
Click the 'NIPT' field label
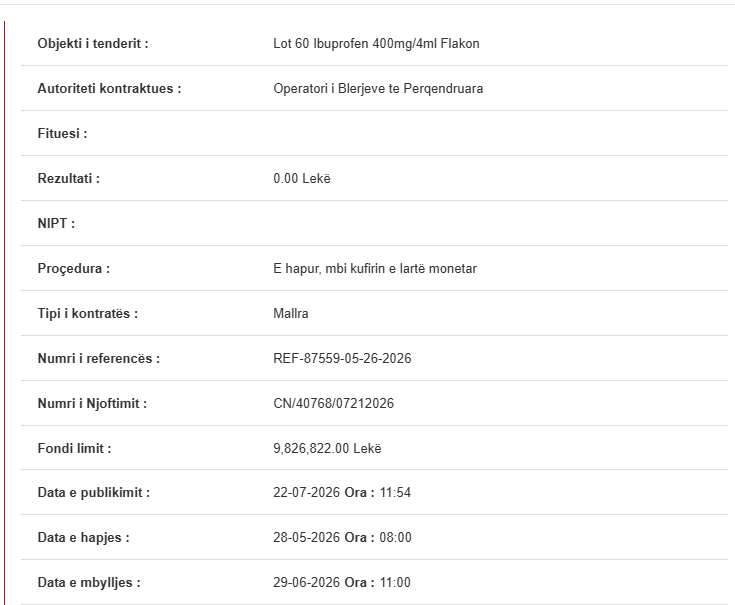click(56, 224)
